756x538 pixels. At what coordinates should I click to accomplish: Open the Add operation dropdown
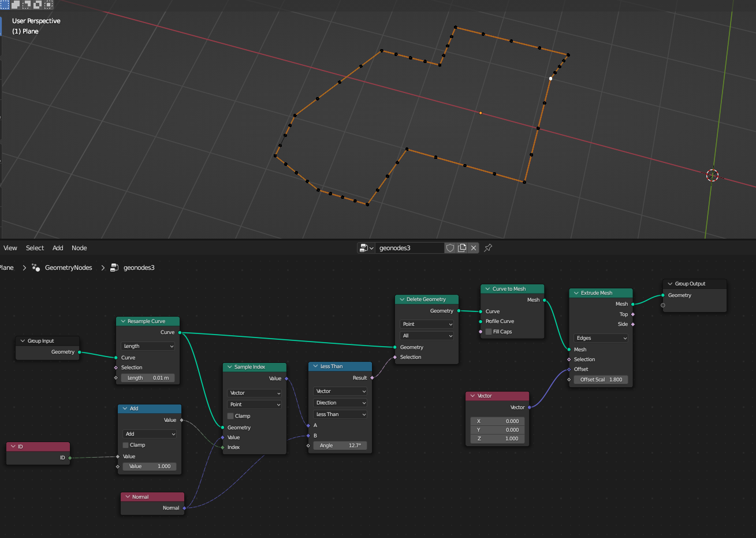[x=150, y=434]
